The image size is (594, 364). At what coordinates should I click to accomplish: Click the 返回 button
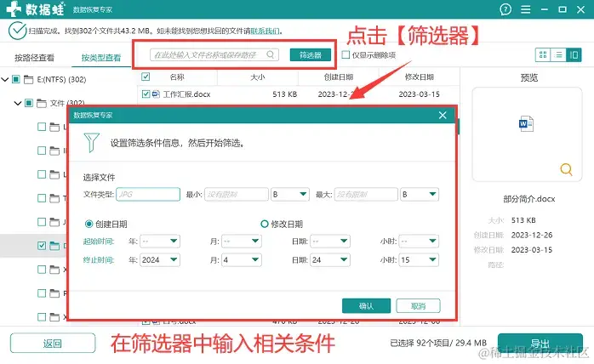[53, 344]
